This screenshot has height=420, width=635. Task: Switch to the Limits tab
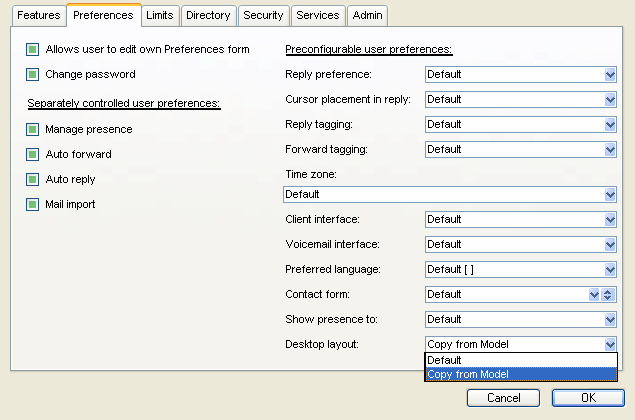(159, 15)
